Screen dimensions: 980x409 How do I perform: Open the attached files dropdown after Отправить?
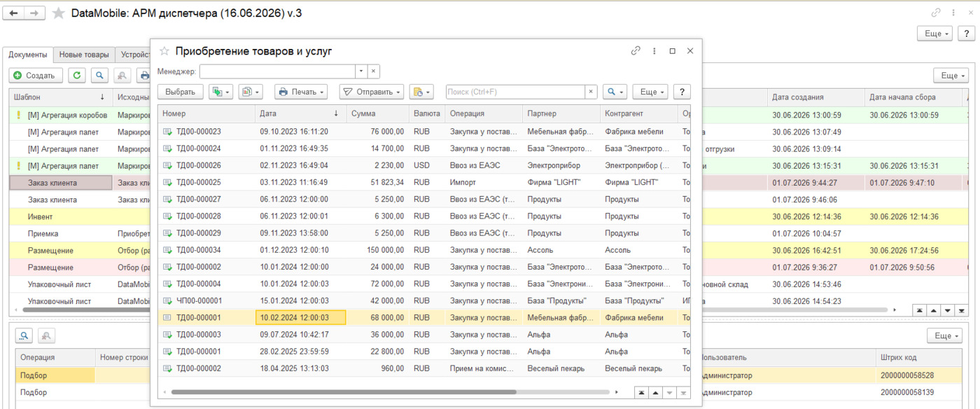[421, 92]
